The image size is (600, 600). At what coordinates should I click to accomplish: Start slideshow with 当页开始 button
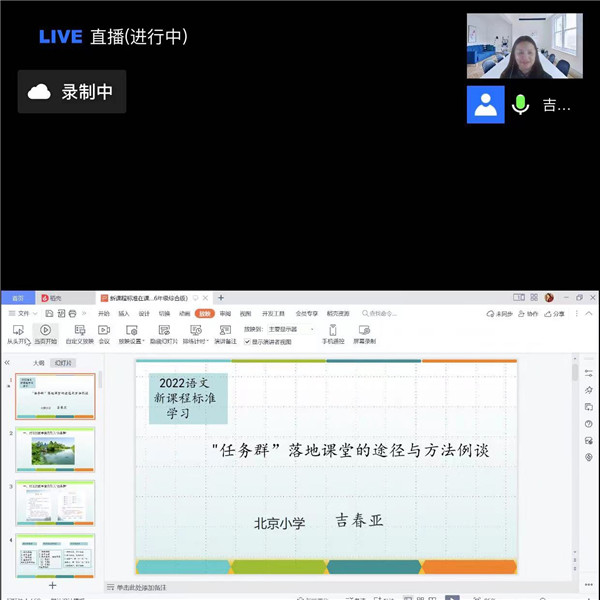click(46, 334)
